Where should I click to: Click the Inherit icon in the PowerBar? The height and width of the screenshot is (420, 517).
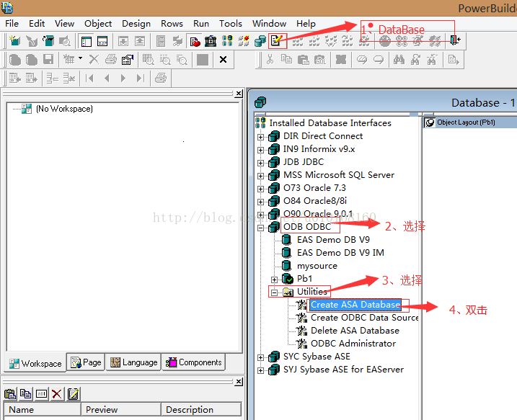[32, 41]
